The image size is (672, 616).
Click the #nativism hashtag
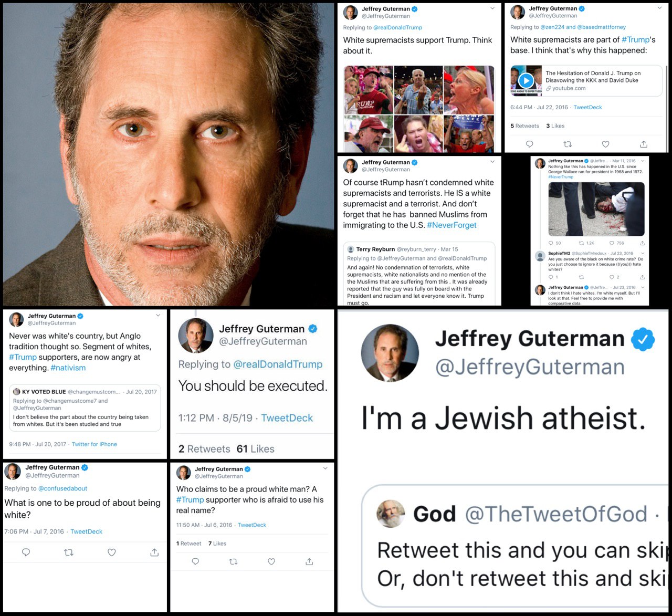point(68,368)
